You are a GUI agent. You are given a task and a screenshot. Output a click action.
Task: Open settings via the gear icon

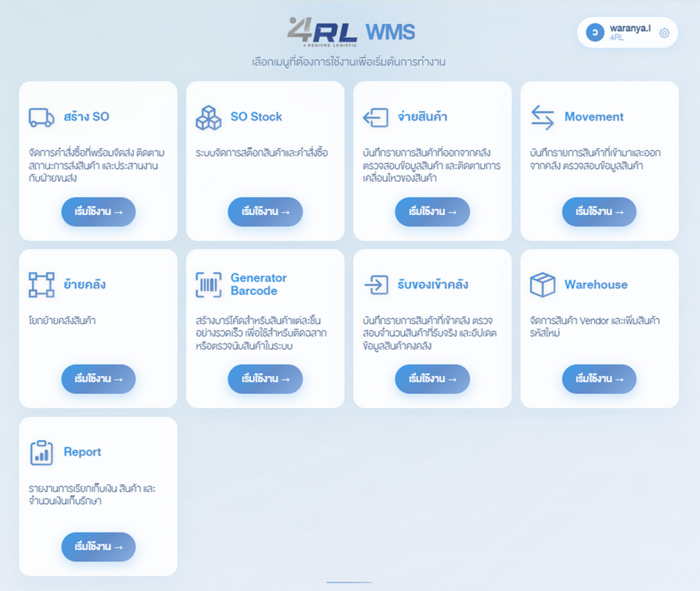[664, 33]
